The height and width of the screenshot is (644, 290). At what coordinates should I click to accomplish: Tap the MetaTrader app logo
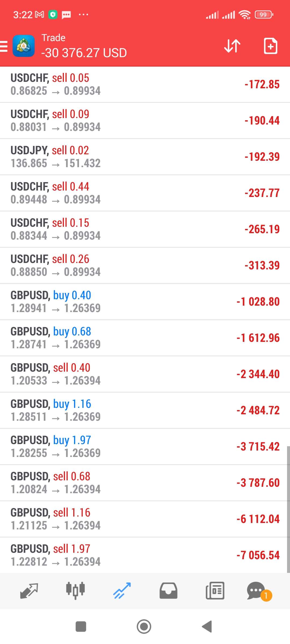coord(24,46)
